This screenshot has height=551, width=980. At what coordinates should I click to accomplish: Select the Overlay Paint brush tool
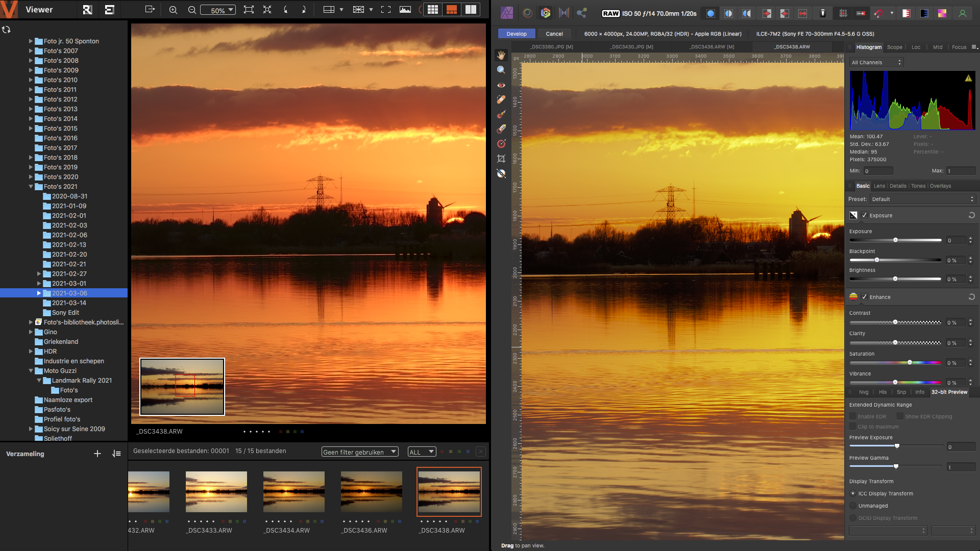501,114
